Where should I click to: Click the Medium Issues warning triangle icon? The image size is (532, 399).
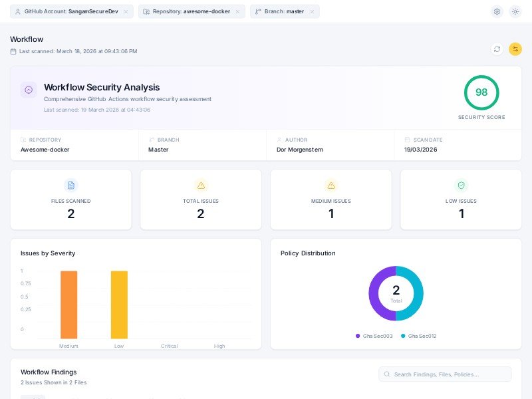(x=331, y=186)
